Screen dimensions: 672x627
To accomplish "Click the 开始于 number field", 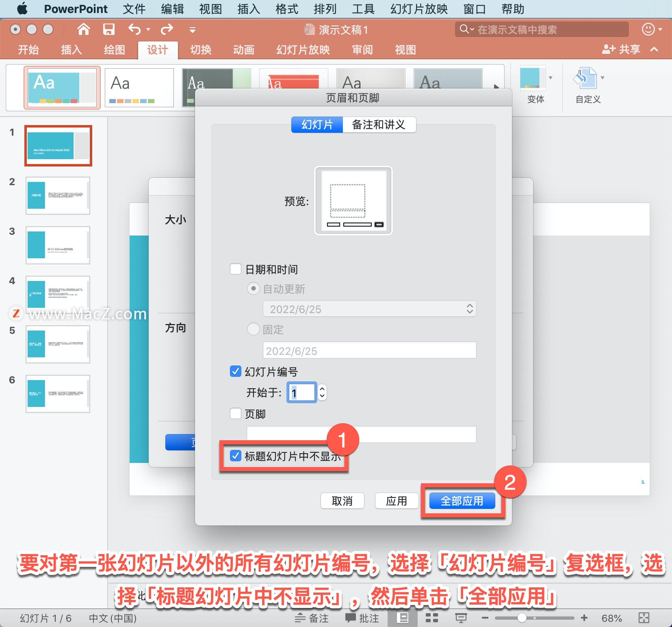I will (302, 392).
